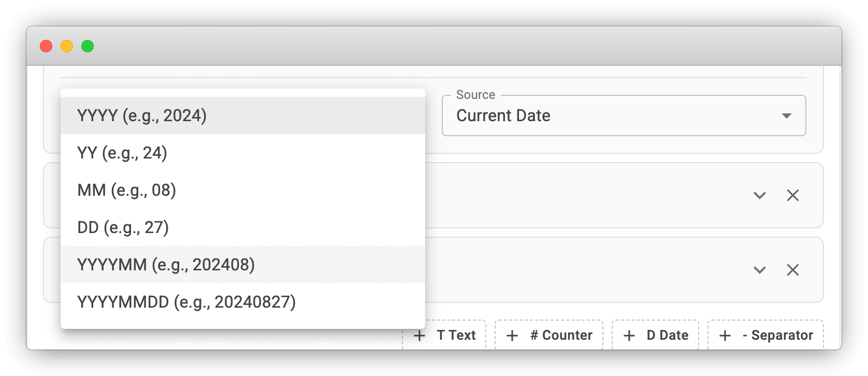Select DD format with example 27

click(x=123, y=227)
